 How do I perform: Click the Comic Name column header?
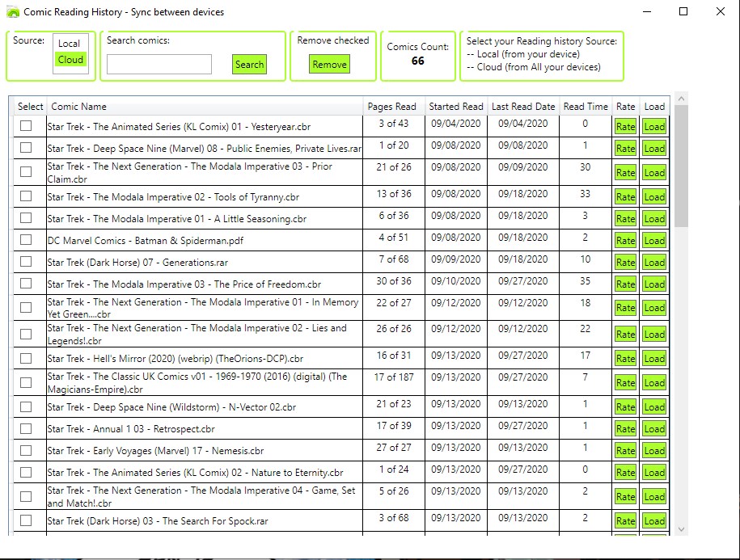point(205,107)
